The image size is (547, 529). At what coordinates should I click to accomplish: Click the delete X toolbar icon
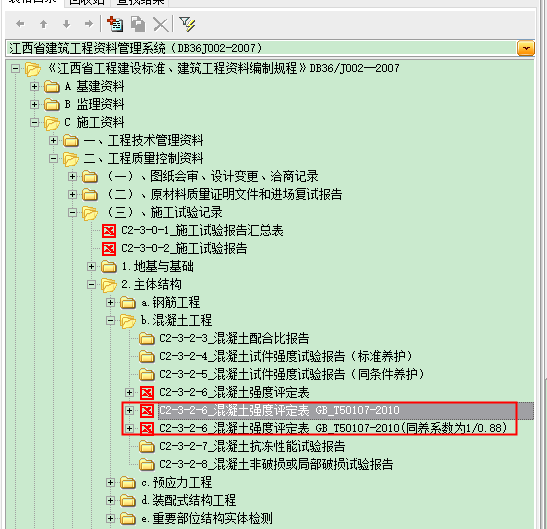(160, 25)
